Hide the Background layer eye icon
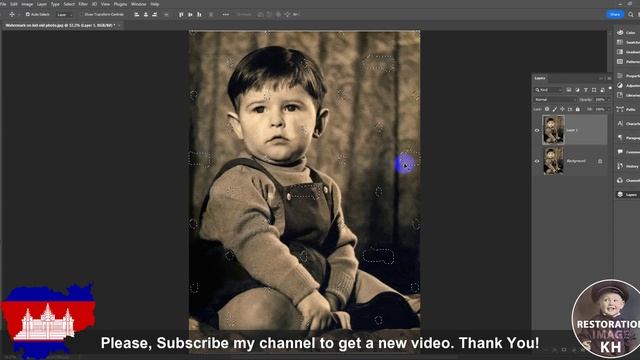Viewport: 640px width, 360px height. 537,161
